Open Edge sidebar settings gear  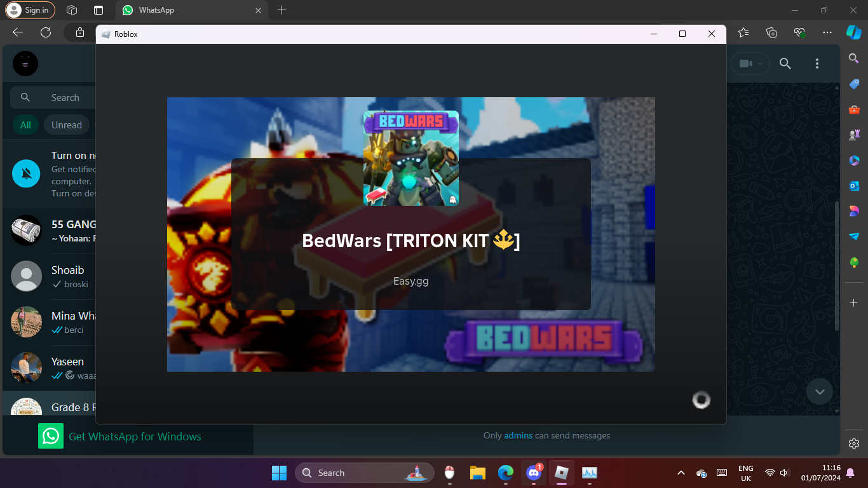(x=854, y=444)
